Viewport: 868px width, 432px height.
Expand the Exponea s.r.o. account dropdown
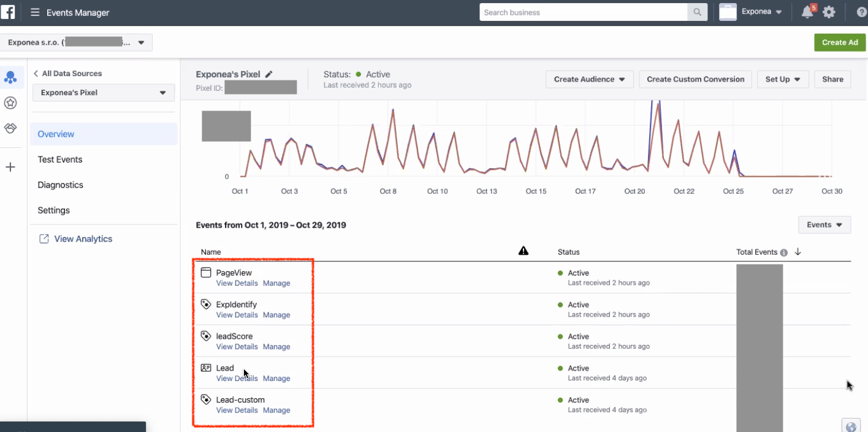pos(76,43)
